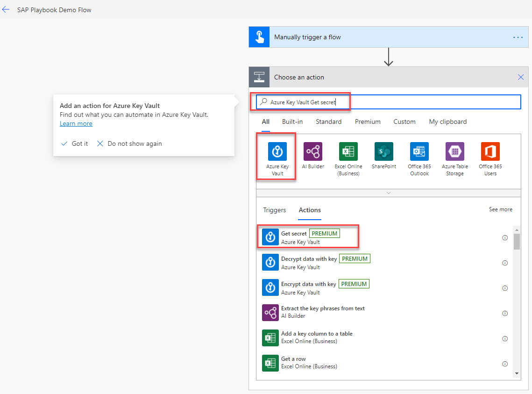Switch to the Premium tab
The height and width of the screenshot is (394, 532).
[x=368, y=122]
